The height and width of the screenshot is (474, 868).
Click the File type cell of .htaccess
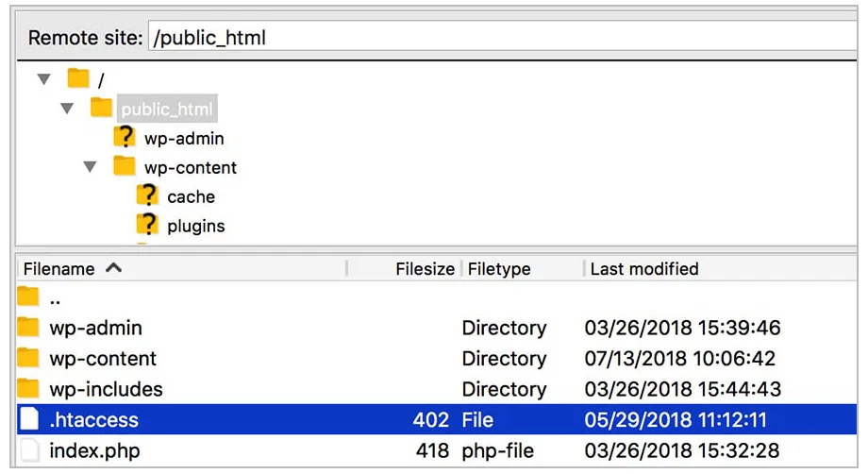coord(477,420)
